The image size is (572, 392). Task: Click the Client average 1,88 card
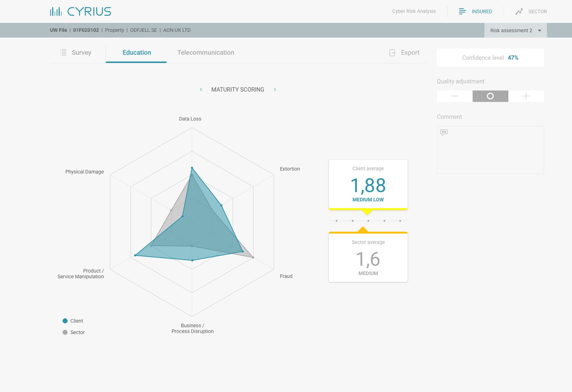(368, 184)
